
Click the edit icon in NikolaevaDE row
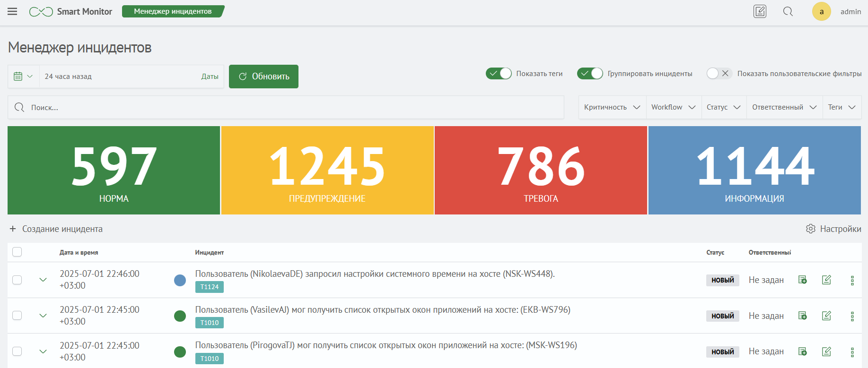[826, 280]
